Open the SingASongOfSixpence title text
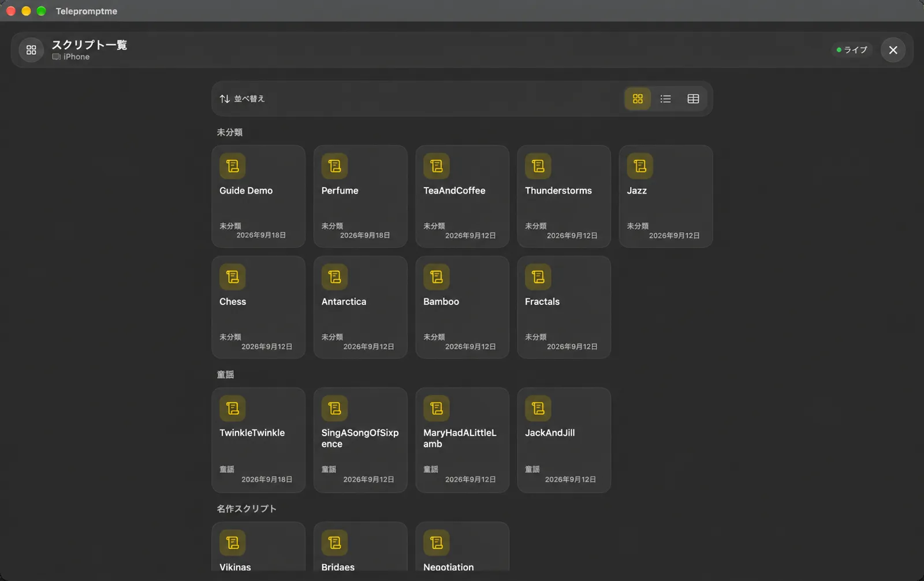This screenshot has width=924, height=581. 360,438
